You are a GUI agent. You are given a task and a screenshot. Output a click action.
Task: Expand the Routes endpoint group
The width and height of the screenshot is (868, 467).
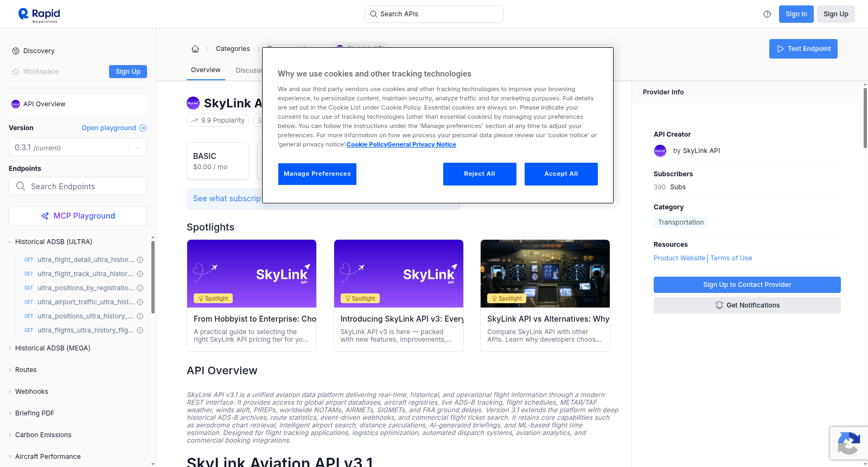[x=10, y=370]
